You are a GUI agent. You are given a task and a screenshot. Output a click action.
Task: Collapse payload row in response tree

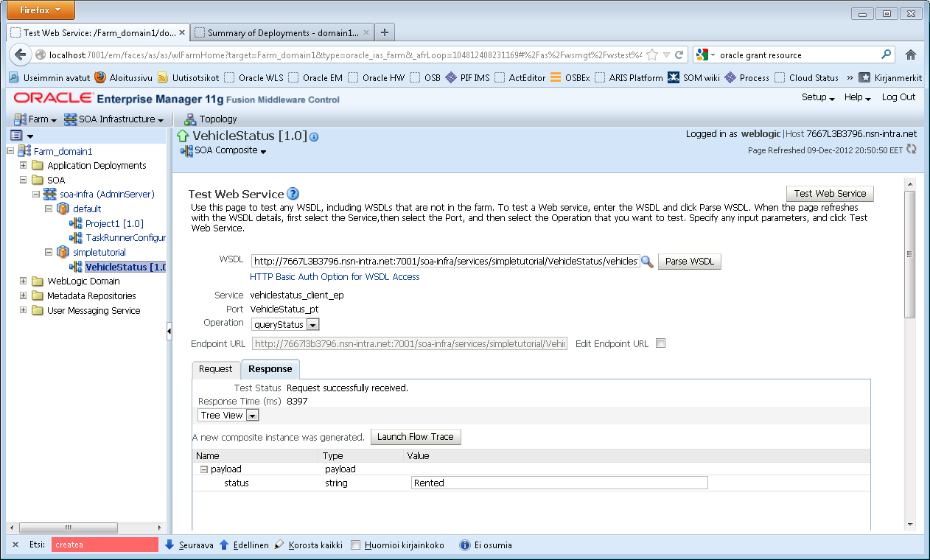[204, 469]
